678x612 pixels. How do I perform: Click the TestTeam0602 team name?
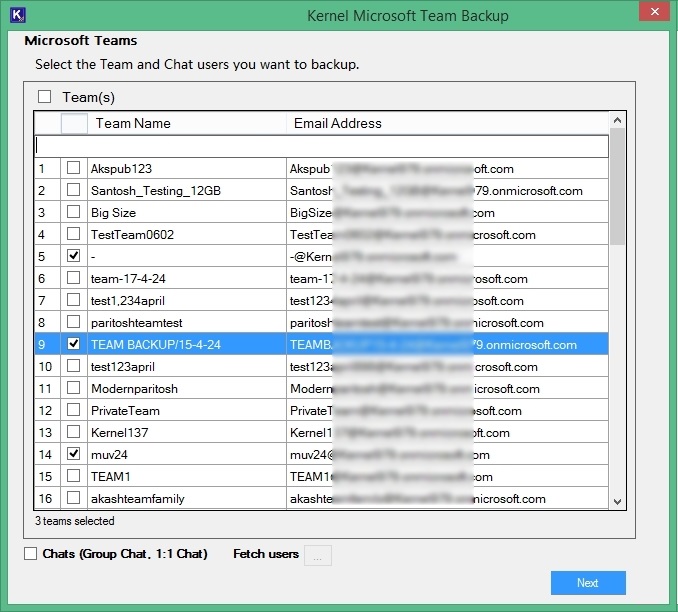pyautogui.click(x=187, y=234)
